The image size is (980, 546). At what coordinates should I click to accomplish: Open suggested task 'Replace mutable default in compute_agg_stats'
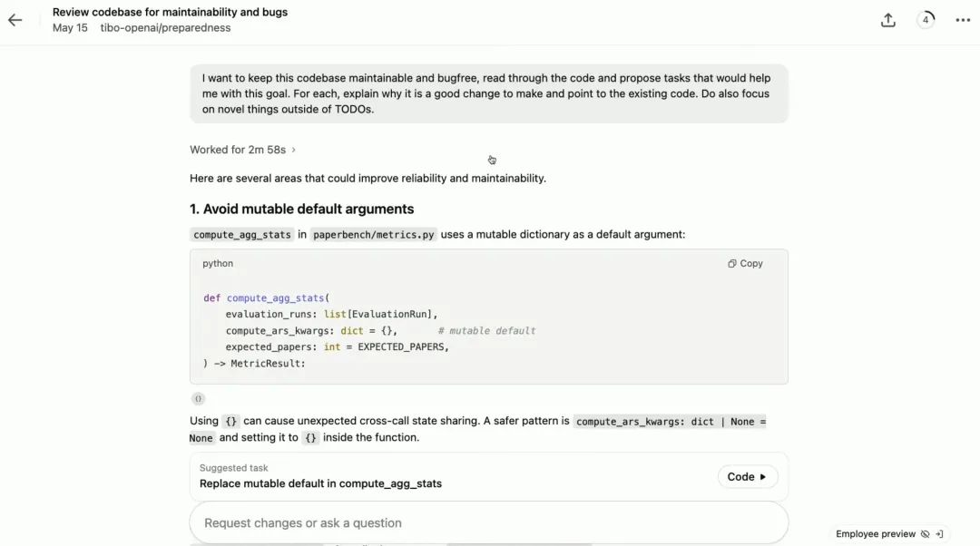[747, 477]
